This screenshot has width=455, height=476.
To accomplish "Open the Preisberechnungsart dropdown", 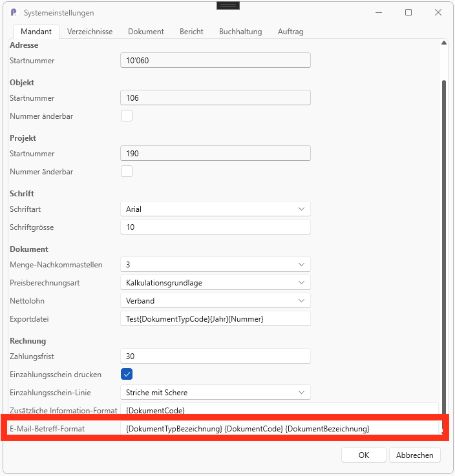I will 215,283.
